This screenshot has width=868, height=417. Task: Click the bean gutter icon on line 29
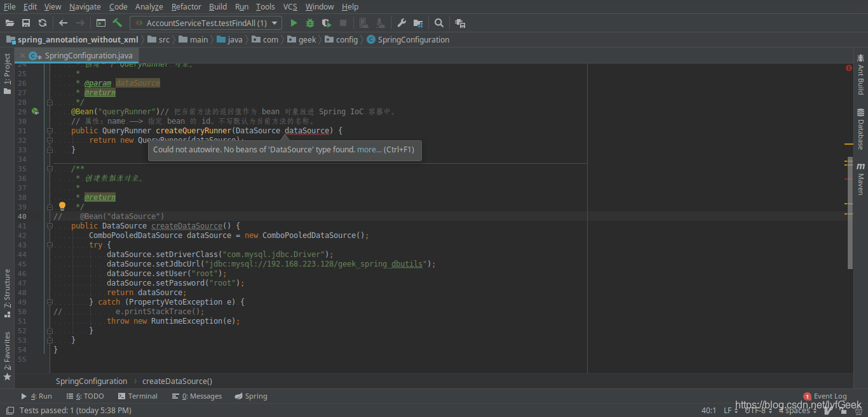click(x=36, y=112)
